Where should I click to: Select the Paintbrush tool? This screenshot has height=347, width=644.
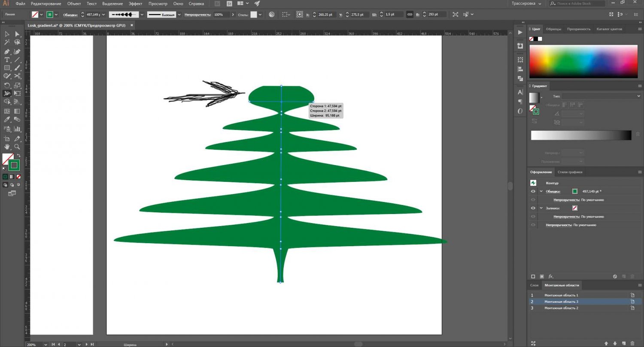pyautogui.click(x=17, y=68)
